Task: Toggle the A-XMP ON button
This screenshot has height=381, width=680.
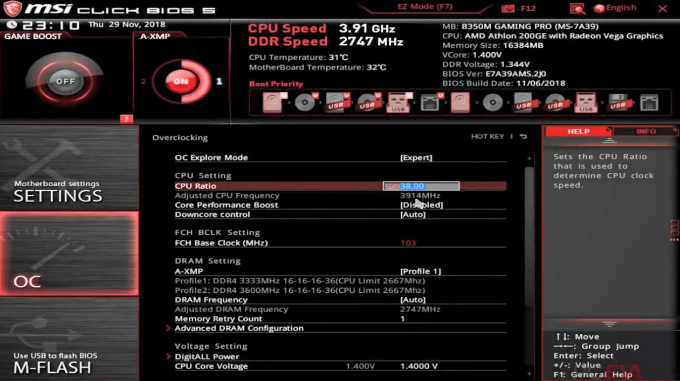Action: pos(181,81)
